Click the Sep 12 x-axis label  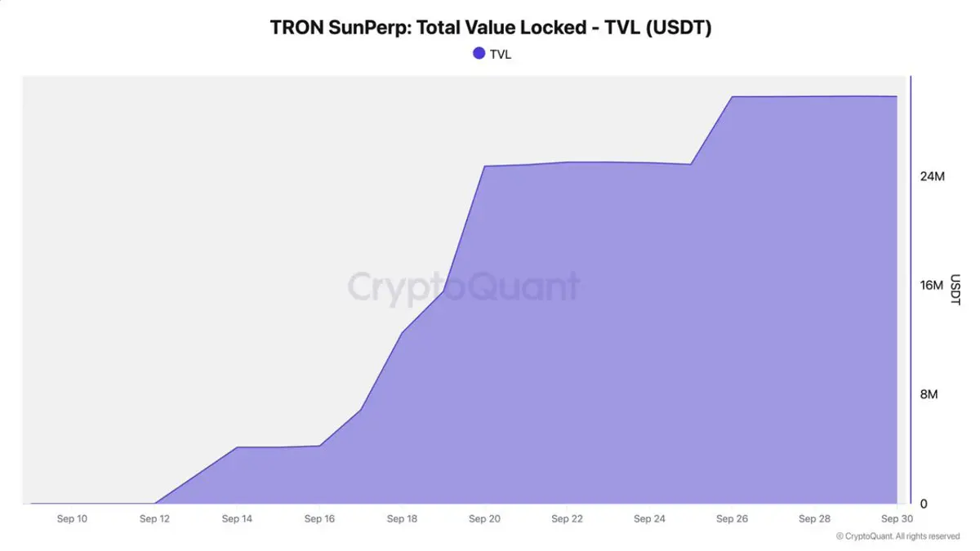coord(154,518)
